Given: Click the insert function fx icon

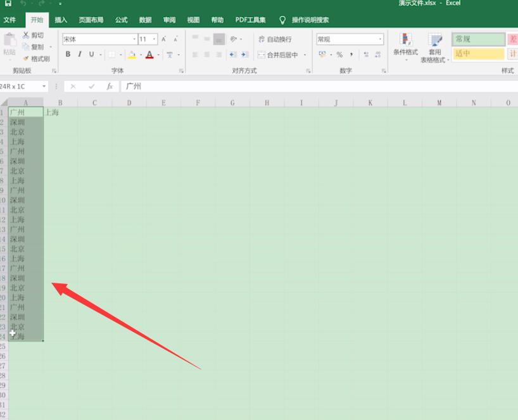Looking at the screenshot, I should click(110, 87).
